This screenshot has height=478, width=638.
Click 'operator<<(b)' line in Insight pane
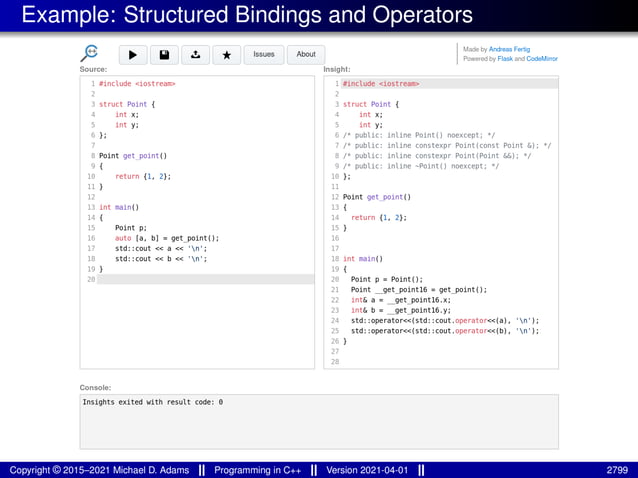coord(445,331)
